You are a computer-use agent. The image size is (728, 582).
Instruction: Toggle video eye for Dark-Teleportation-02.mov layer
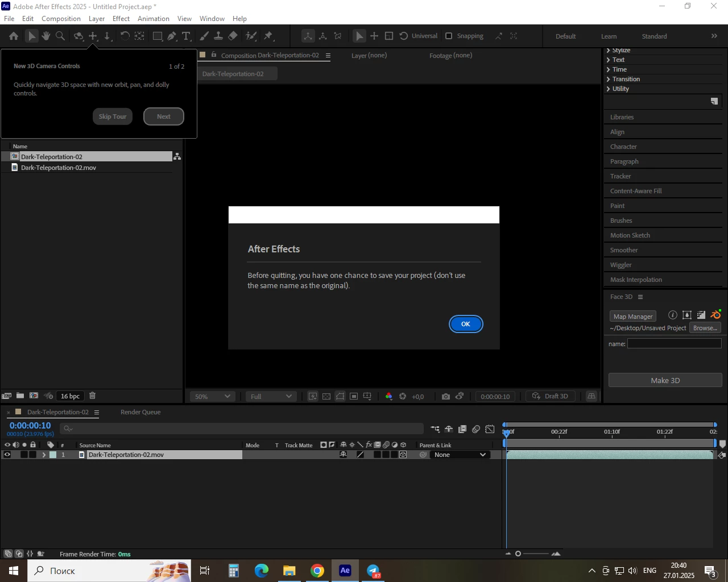(7, 455)
